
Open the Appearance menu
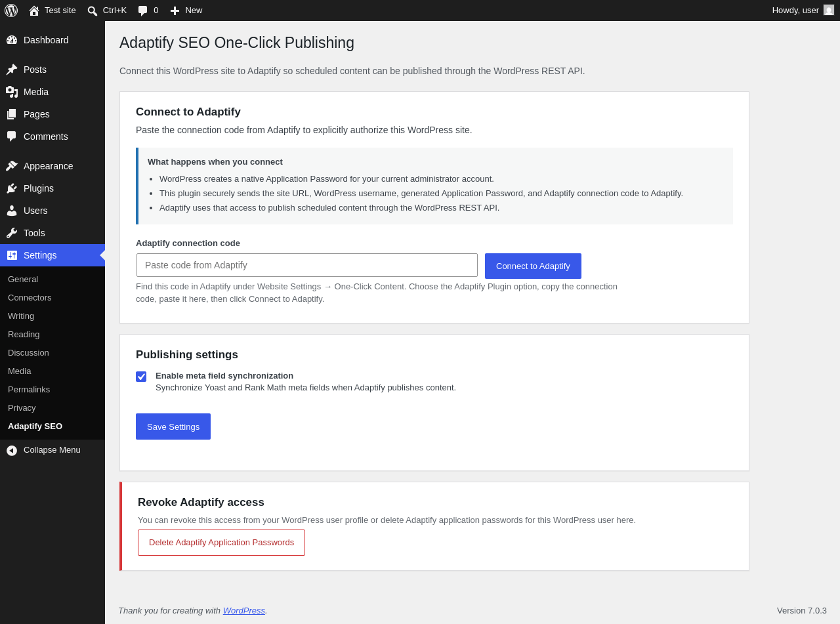coord(52,166)
